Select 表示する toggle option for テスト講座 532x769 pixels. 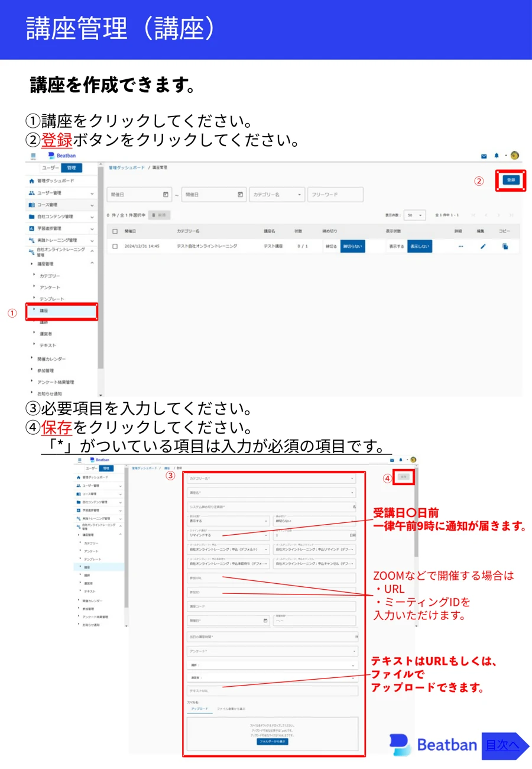(397, 246)
